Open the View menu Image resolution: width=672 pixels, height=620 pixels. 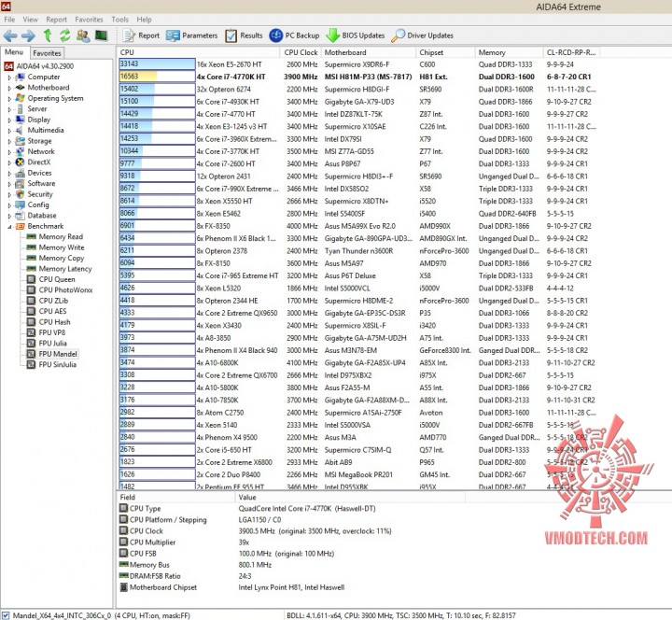tap(30, 20)
